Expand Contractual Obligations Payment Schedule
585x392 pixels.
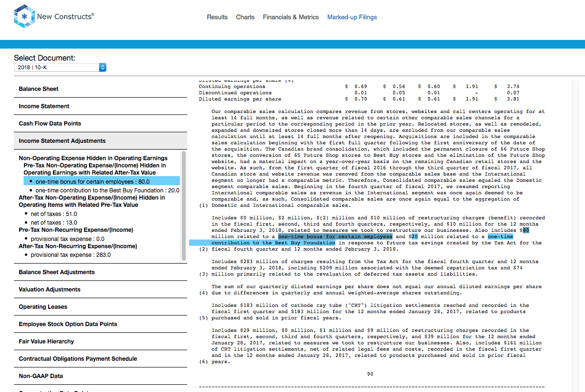pos(101,359)
